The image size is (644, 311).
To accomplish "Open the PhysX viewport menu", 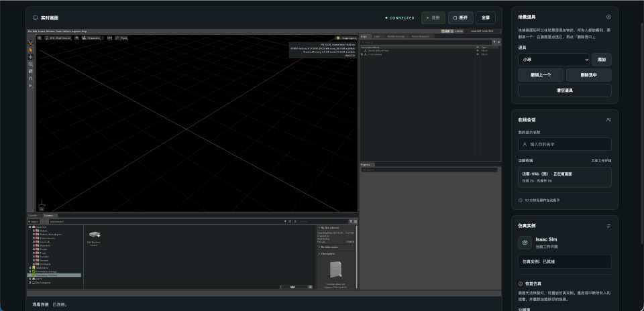I will click(121, 38).
